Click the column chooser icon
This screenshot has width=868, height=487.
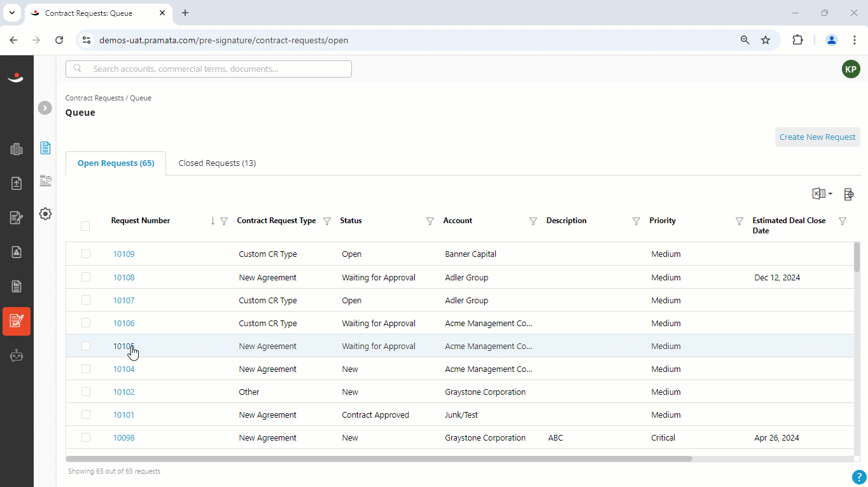pyautogui.click(x=848, y=194)
